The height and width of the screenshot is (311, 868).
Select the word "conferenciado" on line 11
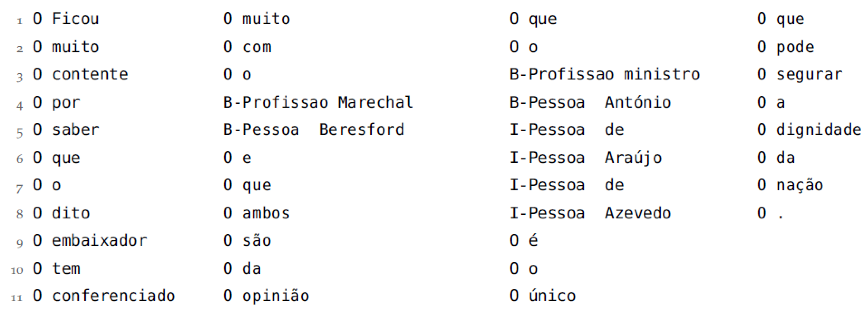tap(113, 296)
